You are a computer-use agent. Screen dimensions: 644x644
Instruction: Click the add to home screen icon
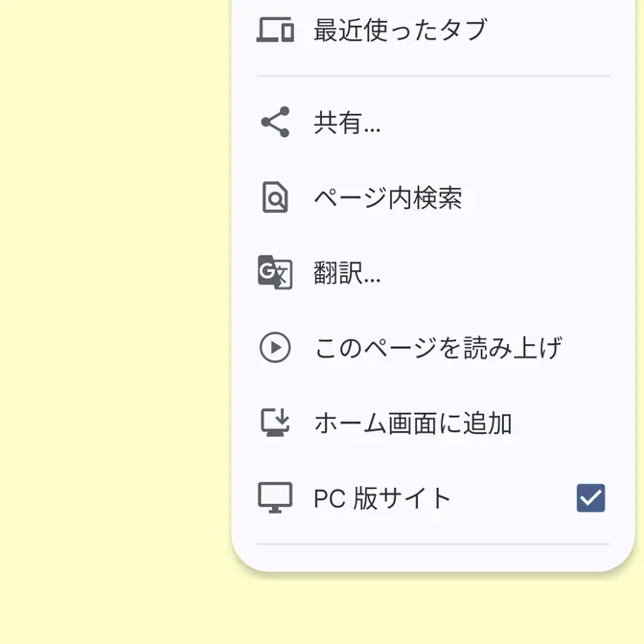point(275,423)
